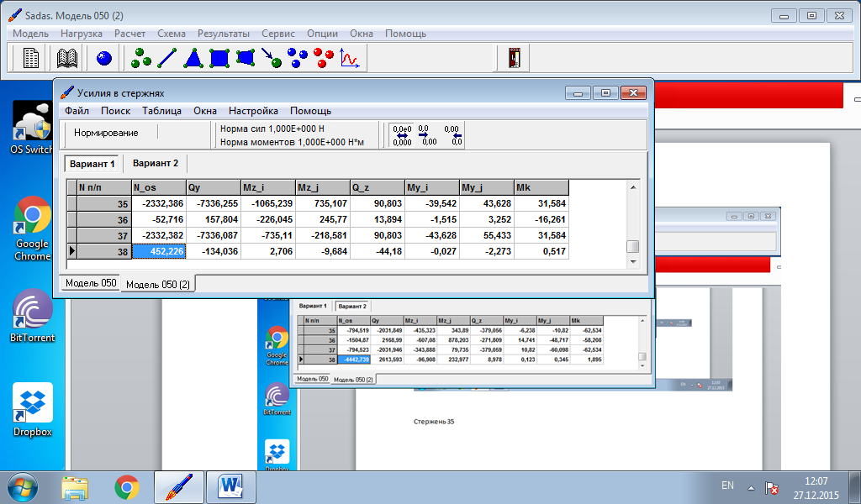Screen dimensions: 861x504
Task: Click the My_j column header
Action: 487,187
